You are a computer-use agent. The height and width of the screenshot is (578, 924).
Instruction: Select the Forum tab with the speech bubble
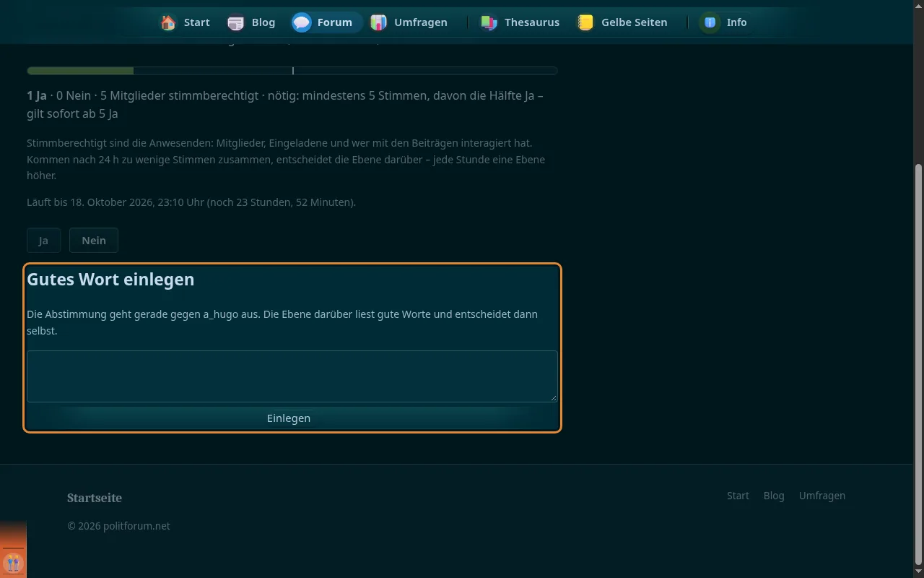325,22
